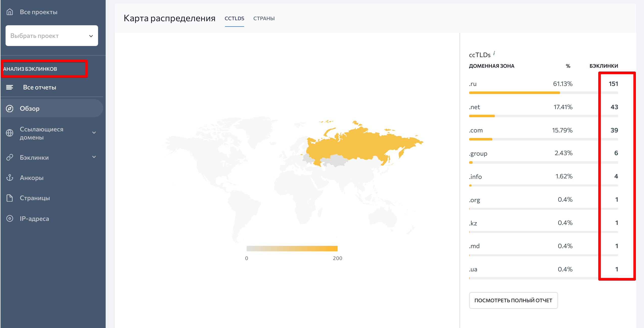Open the Выбрать проект dropdown
This screenshot has width=644, height=328.
click(x=52, y=36)
